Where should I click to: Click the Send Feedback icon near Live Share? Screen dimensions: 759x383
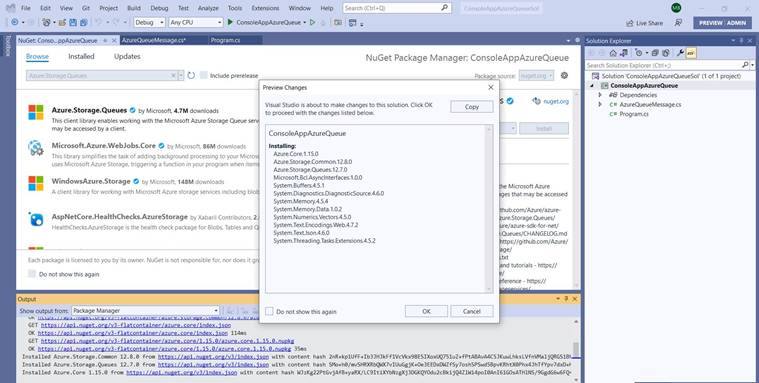tap(678, 23)
